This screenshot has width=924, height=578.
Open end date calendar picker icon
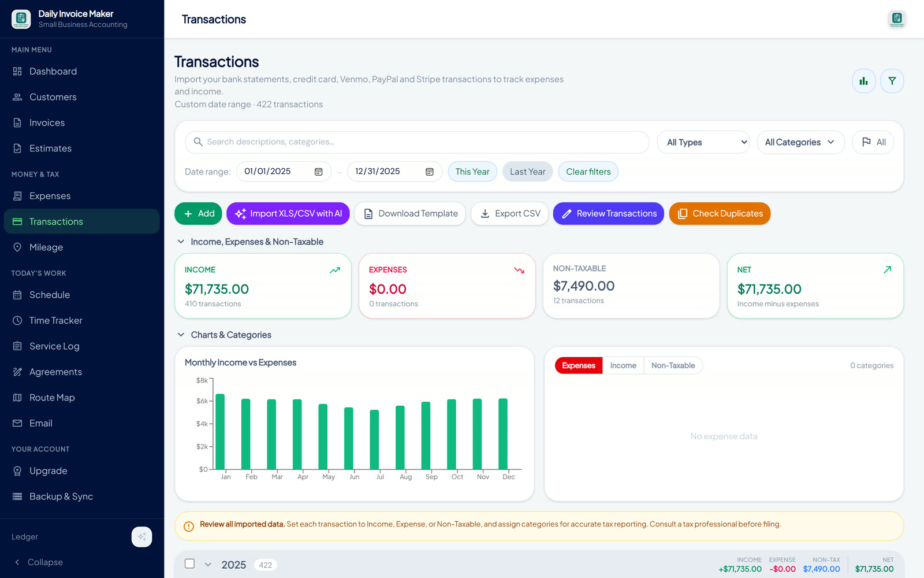(x=430, y=172)
